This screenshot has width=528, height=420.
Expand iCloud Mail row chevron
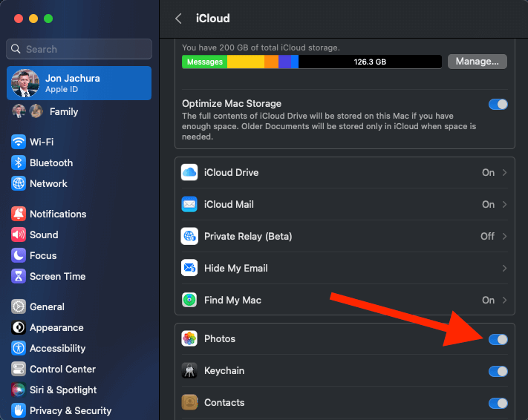point(504,204)
